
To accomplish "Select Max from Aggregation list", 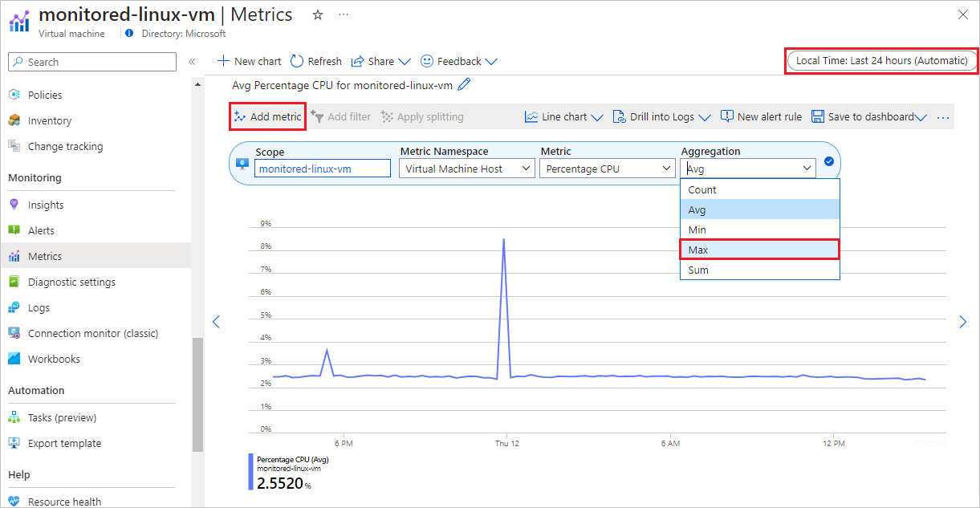I will pos(759,250).
